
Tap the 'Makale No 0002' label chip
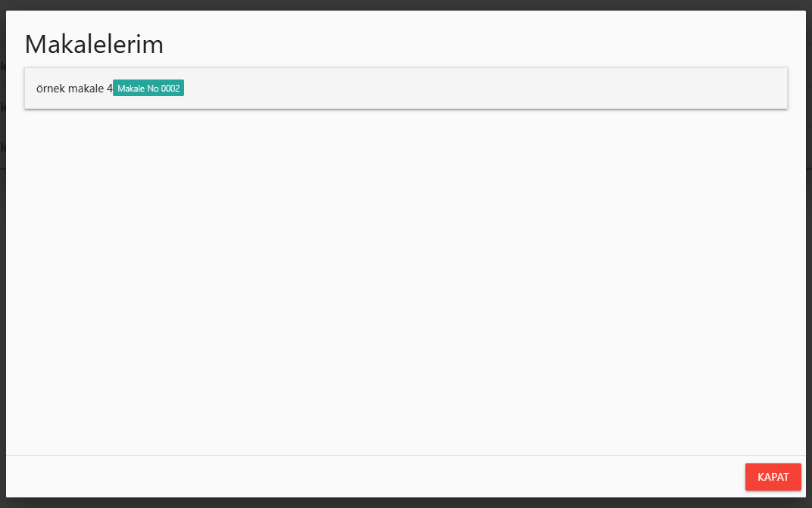pyautogui.click(x=148, y=89)
